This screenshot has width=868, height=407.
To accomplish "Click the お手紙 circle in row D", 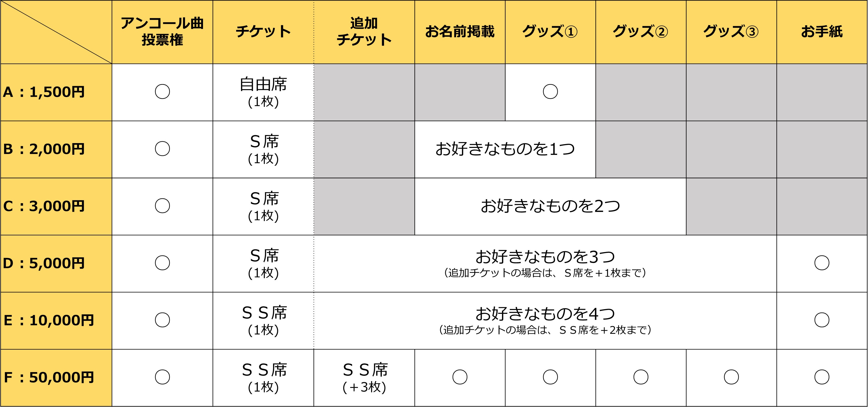I will tap(821, 263).
